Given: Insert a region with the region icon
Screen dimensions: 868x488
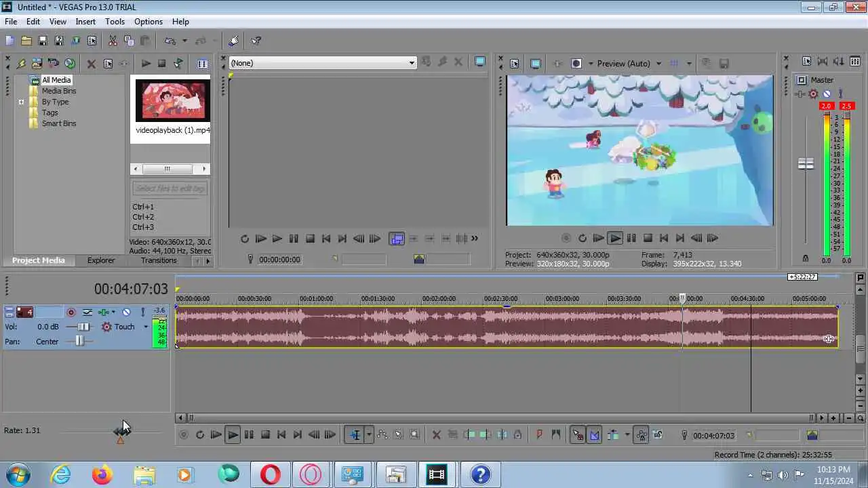Looking at the screenshot, I should [x=555, y=435].
